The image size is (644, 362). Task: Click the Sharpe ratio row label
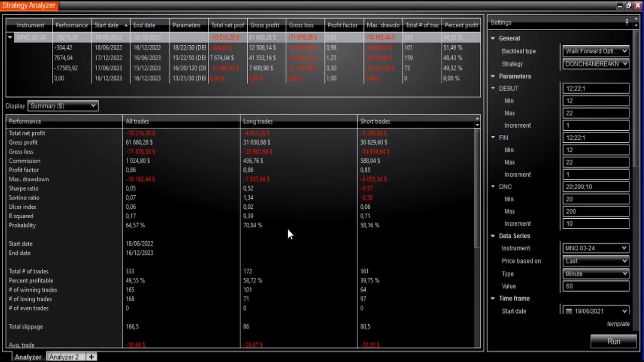(24, 189)
